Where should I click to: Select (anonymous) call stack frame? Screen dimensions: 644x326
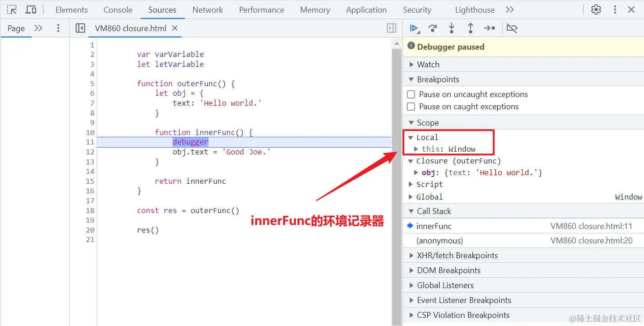(523, 241)
